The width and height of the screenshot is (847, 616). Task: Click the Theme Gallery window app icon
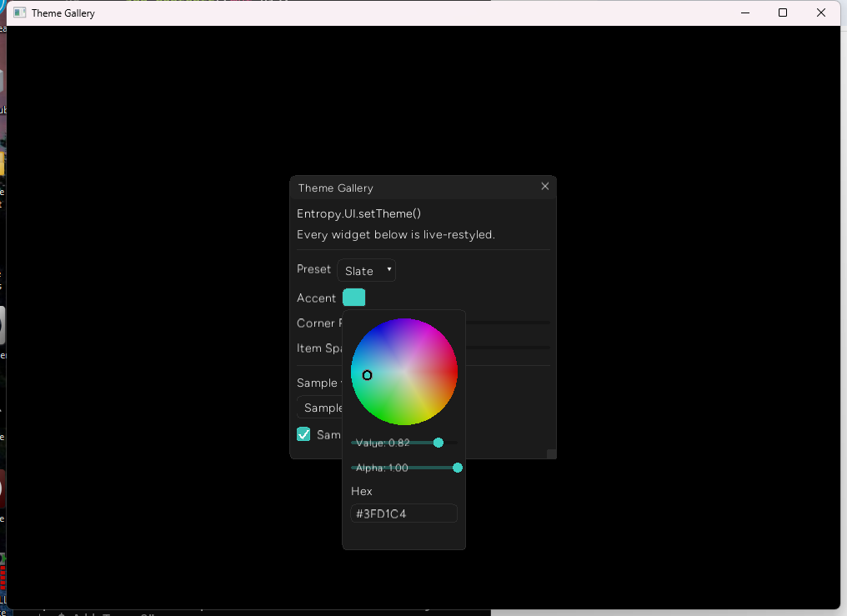click(x=19, y=13)
